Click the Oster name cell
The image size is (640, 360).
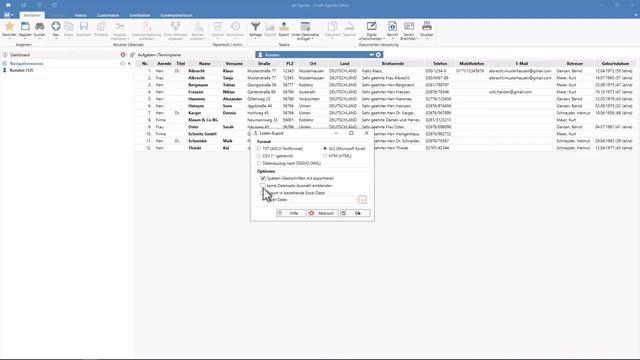tap(193, 127)
